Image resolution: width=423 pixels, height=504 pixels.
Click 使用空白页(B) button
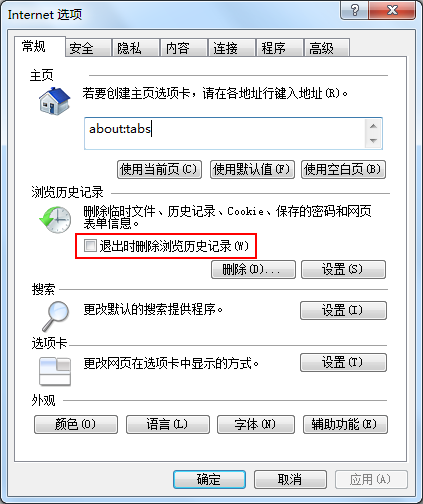tap(343, 170)
